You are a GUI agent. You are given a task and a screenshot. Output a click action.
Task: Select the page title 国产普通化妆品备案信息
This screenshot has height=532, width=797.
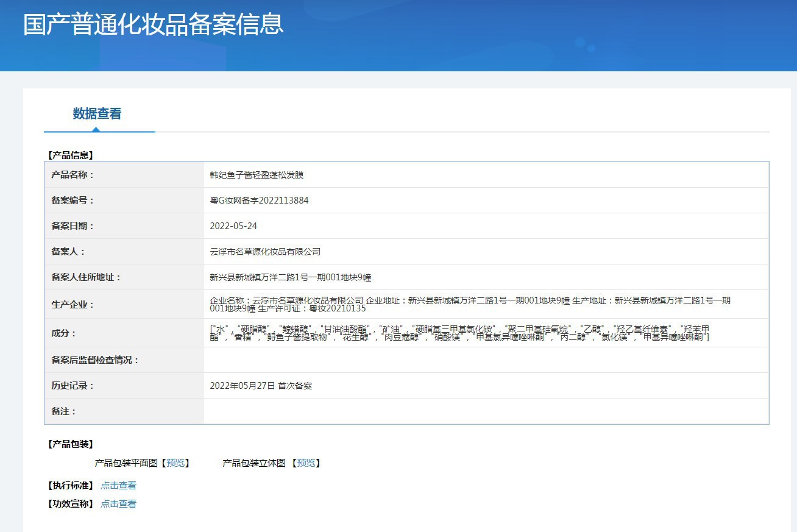154,24
